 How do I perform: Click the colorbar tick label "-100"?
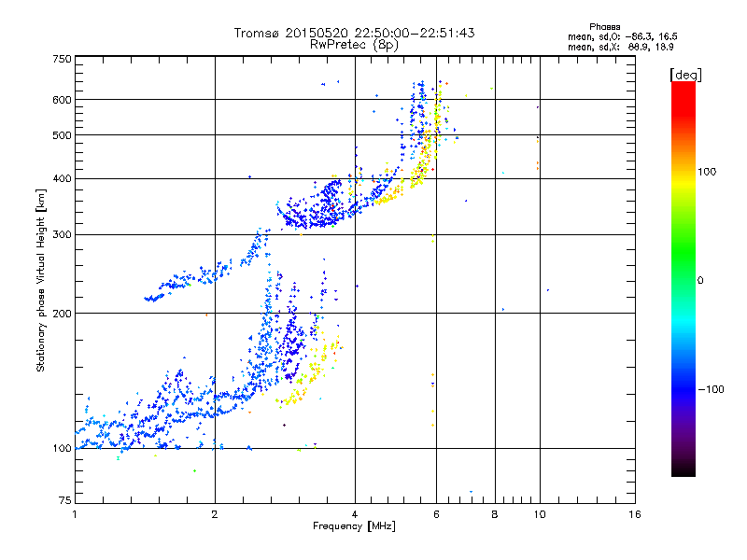click(x=711, y=389)
